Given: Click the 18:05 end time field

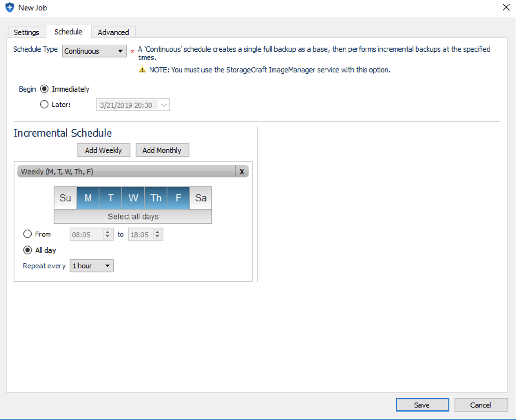Looking at the screenshot, I should coord(140,235).
